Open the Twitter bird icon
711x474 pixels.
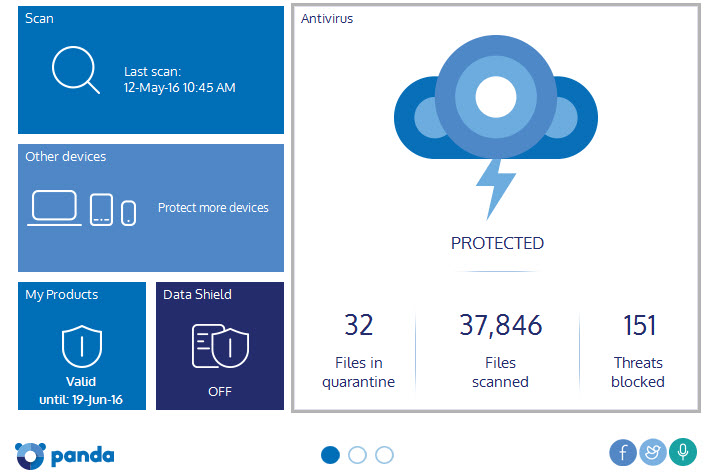point(653,452)
